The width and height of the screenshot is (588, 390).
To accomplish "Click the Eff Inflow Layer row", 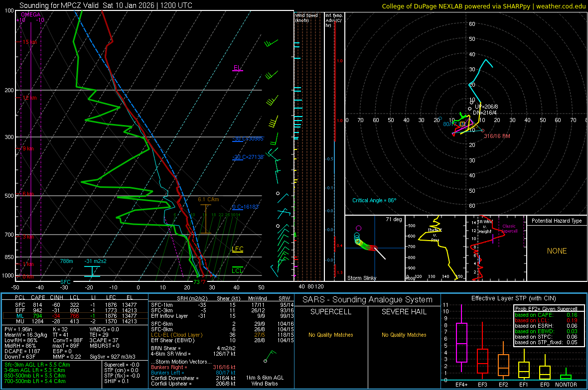I will 223,316.
